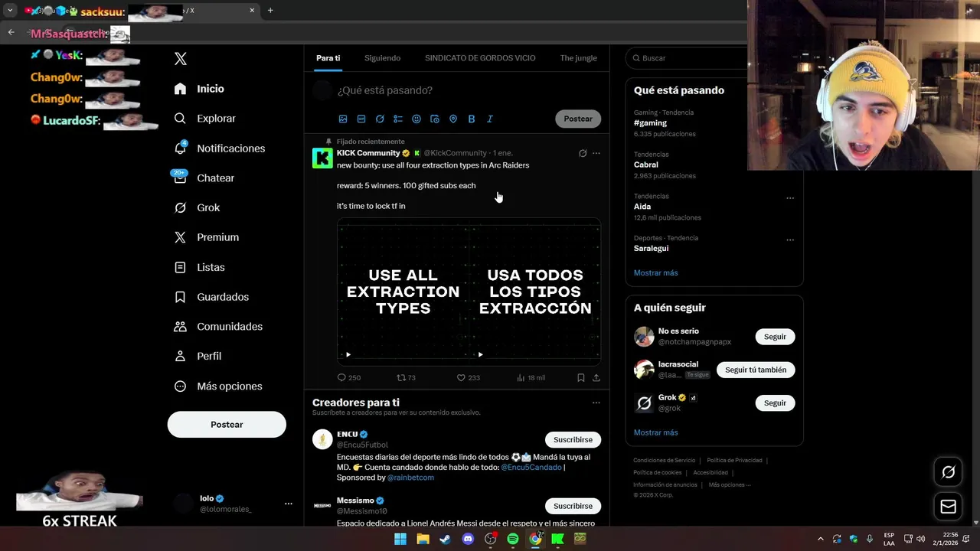Bookmark the KICK Community post
This screenshot has height=551, width=980.
pos(581,378)
